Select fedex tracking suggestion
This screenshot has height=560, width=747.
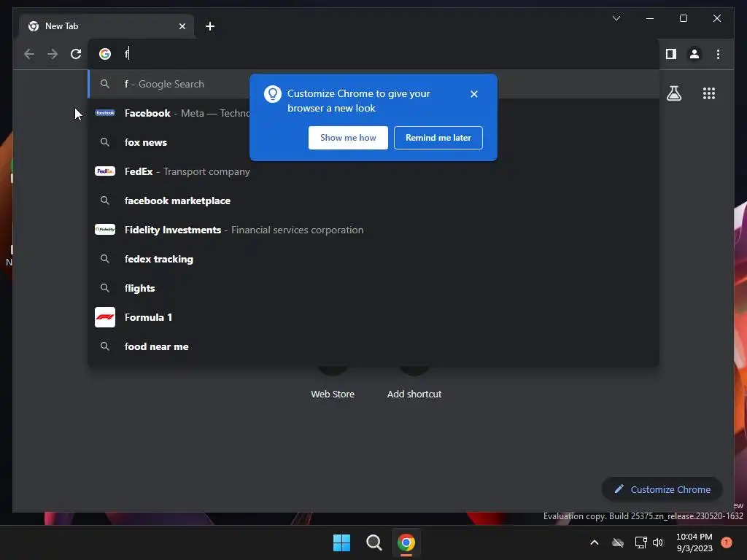373,259
